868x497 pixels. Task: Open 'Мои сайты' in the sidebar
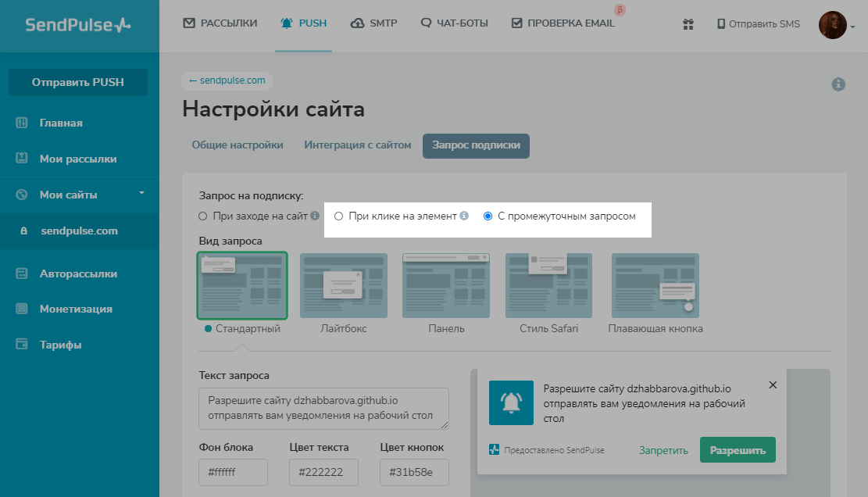(68, 195)
